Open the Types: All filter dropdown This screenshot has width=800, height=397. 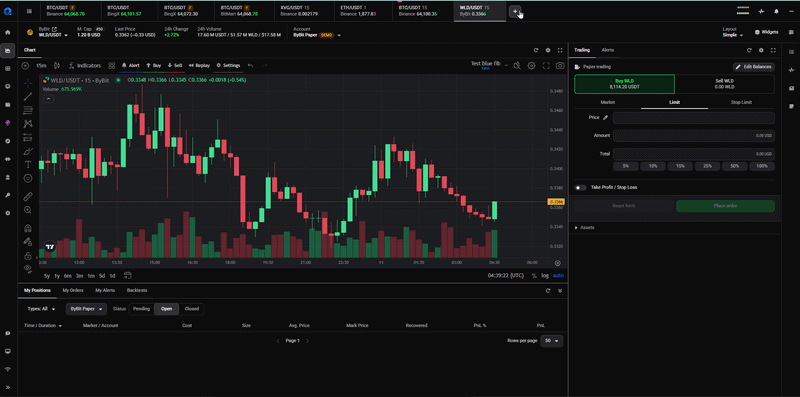pos(41,309)
